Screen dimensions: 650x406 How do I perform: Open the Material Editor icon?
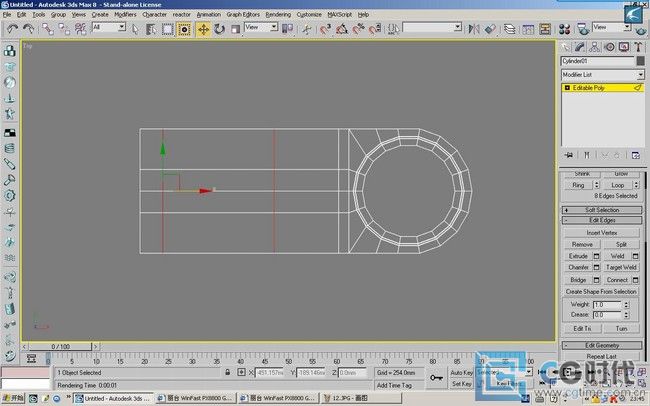(564, 29)
